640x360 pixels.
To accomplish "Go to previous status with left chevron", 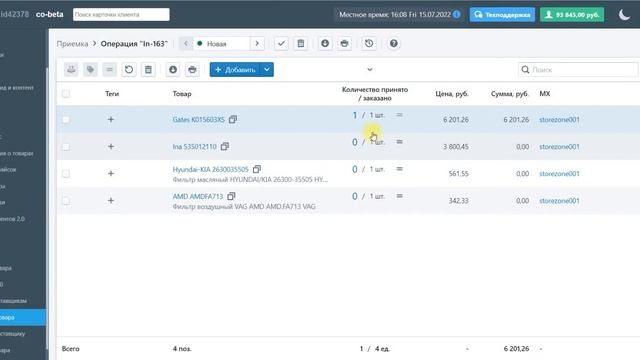I will (x=186, y=43).
